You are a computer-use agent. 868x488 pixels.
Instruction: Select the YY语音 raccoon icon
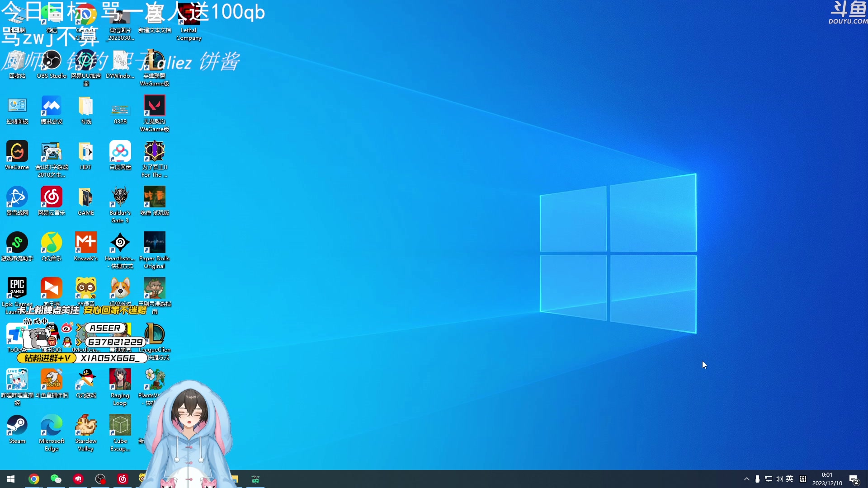click(86, 292)
